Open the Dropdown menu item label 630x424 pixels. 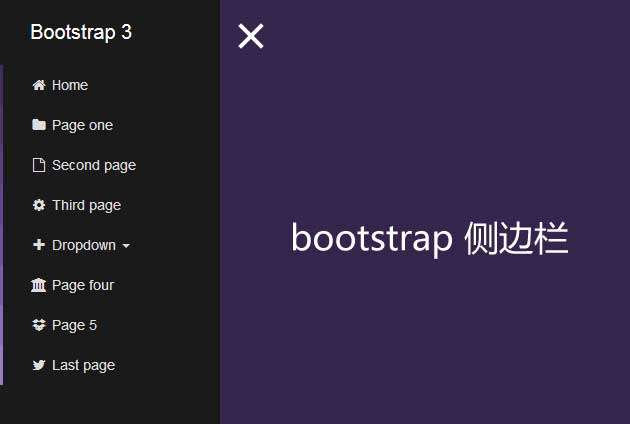(x=84, y=245)
